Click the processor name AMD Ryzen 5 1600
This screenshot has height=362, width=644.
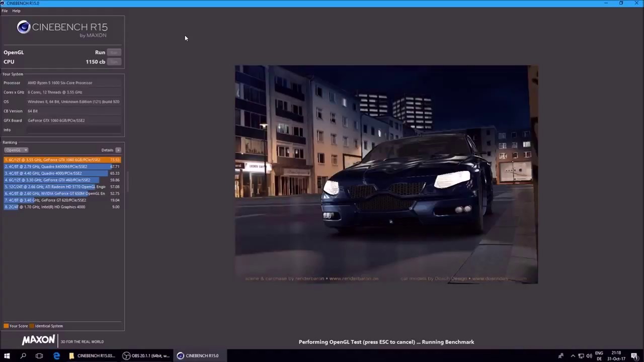60,82
